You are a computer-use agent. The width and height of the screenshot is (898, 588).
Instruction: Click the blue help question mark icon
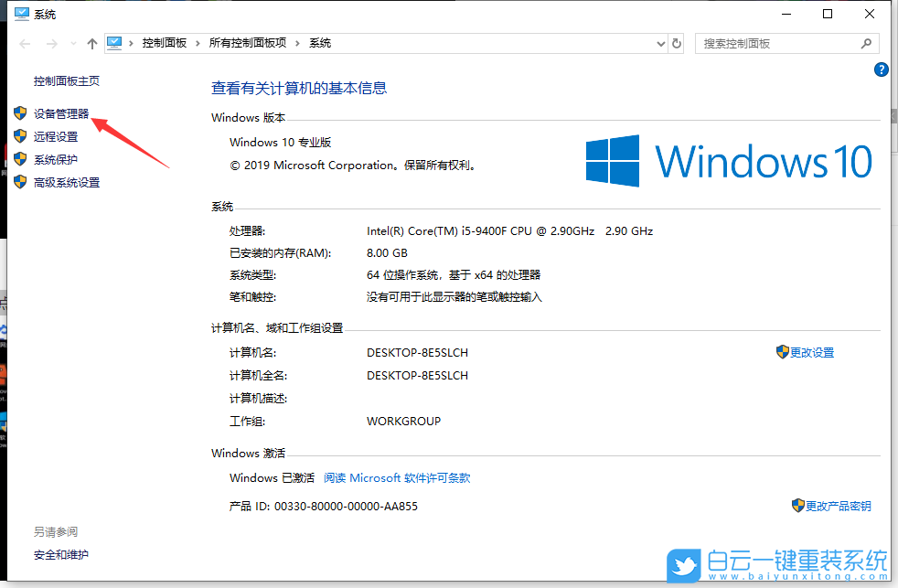tap(881, 69)
